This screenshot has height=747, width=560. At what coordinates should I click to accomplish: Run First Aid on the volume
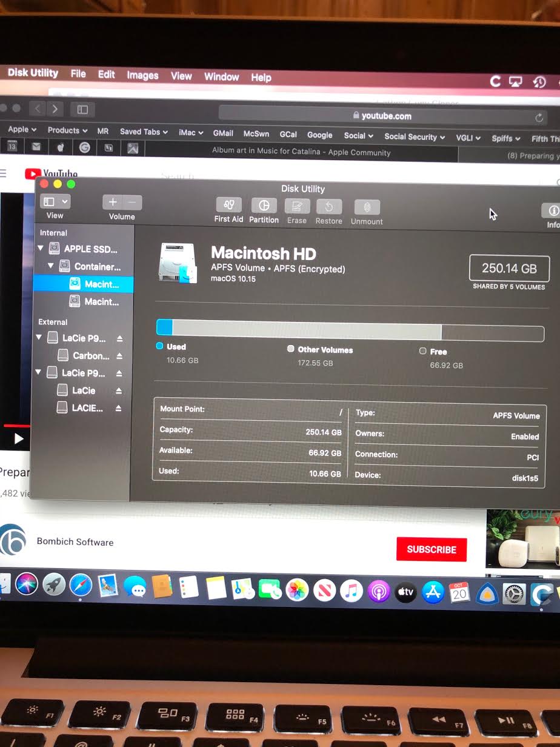[229, 205]
